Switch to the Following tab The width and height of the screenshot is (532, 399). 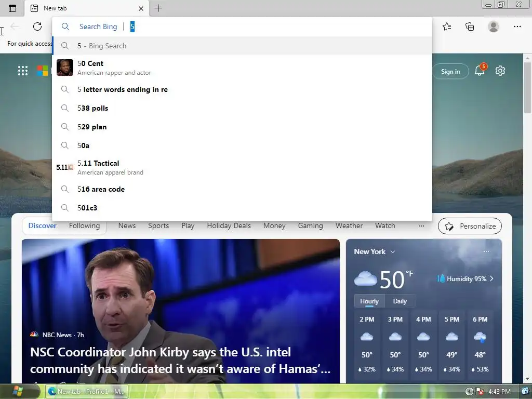click(x=85, y=225)
